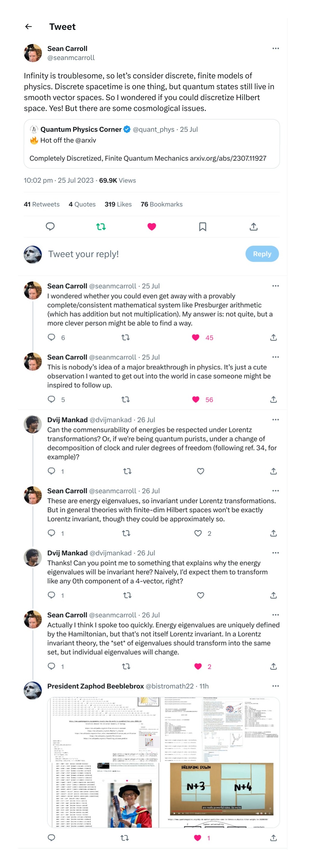Reply to the 'spoke too quickly' tweet
This screenshot has width=327, height=868.
[51, 666]
